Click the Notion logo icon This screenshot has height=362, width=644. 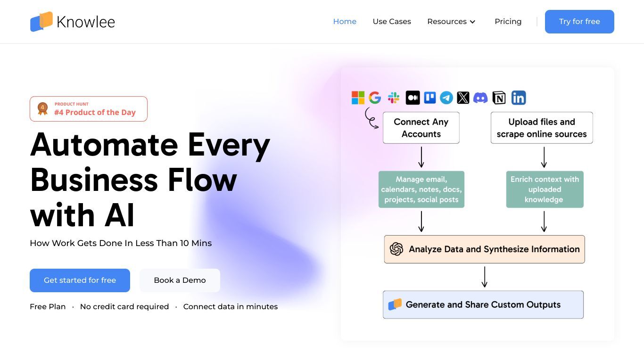499,98
